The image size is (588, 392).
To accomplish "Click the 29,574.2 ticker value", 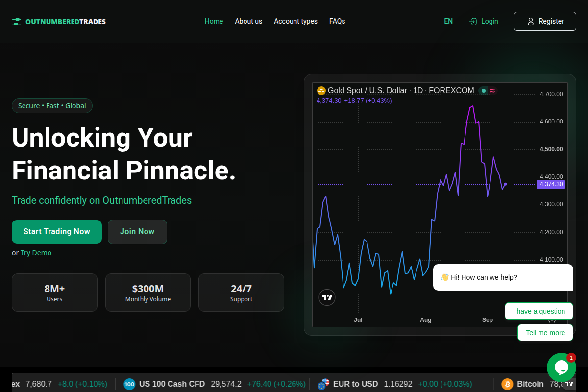I will tap(226, 384).
